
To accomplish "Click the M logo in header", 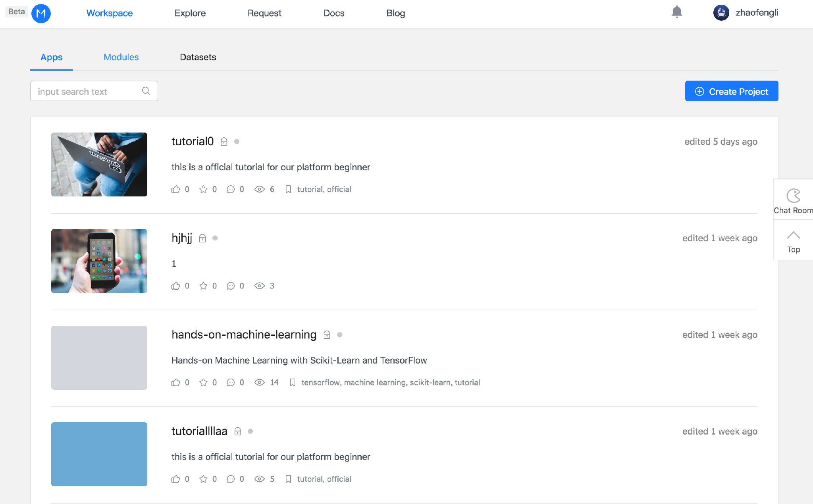I will 41,13.
